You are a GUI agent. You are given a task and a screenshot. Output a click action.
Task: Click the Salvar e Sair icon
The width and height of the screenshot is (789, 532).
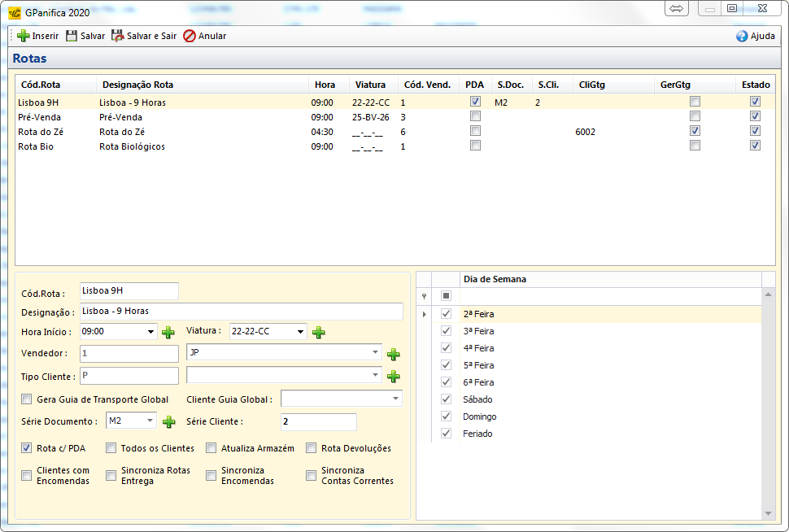[118, 36]
